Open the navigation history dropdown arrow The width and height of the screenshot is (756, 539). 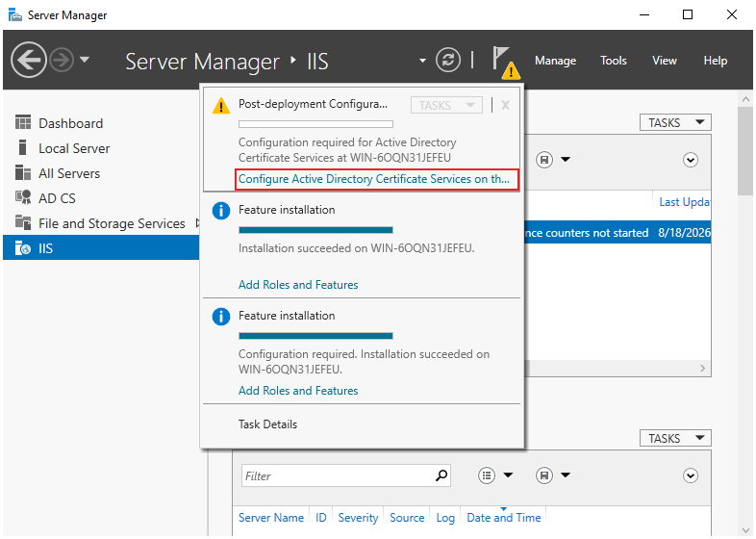85,60
